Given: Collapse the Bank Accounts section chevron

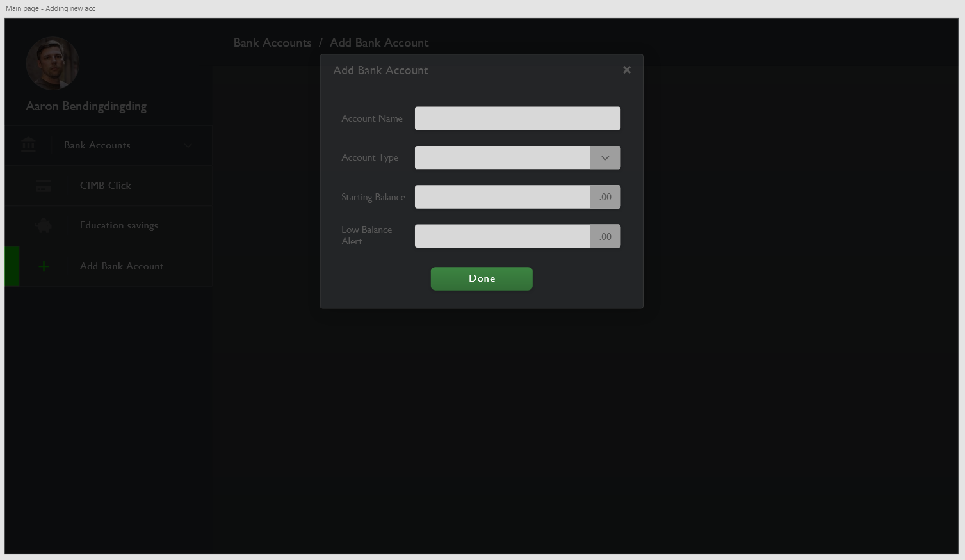Looking at the screenshot, I should click(x=188, y=145).
